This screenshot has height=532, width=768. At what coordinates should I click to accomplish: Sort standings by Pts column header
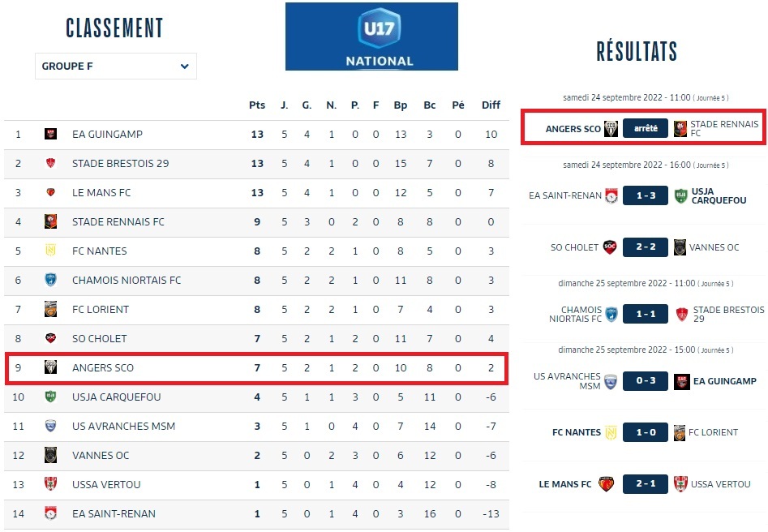(x=257, y=105)
